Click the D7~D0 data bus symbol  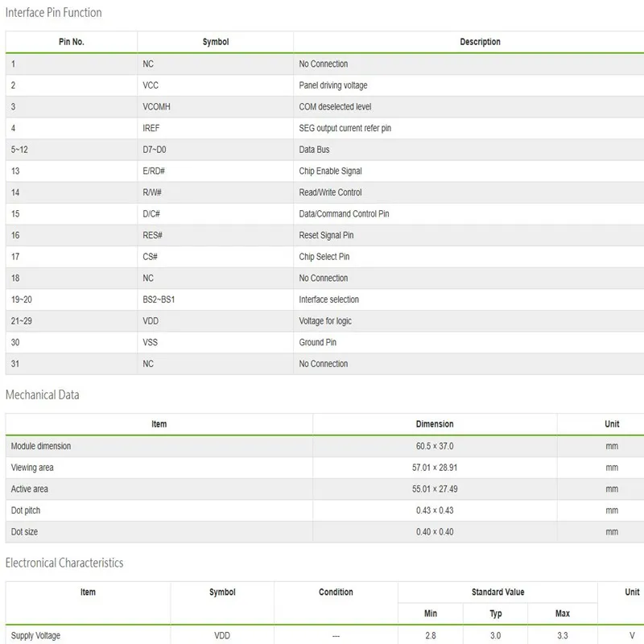coord(155,150)
